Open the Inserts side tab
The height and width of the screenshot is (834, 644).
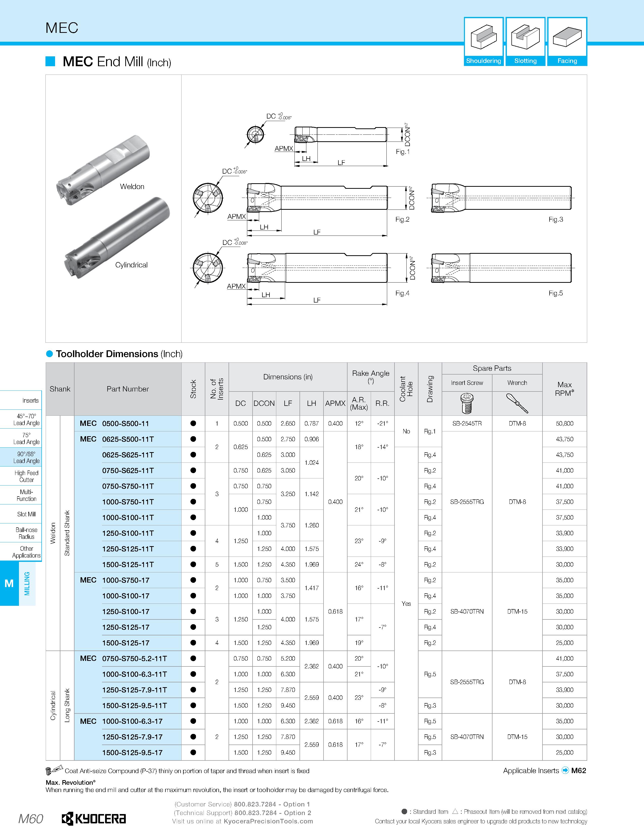(x=21, y=400)
